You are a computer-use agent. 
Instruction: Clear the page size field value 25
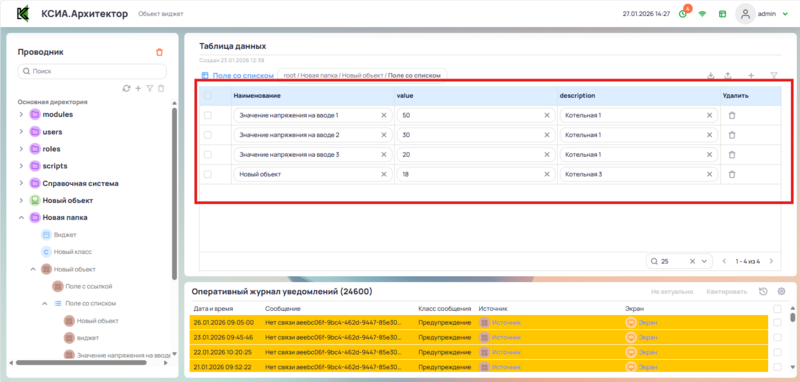point(692,261)
